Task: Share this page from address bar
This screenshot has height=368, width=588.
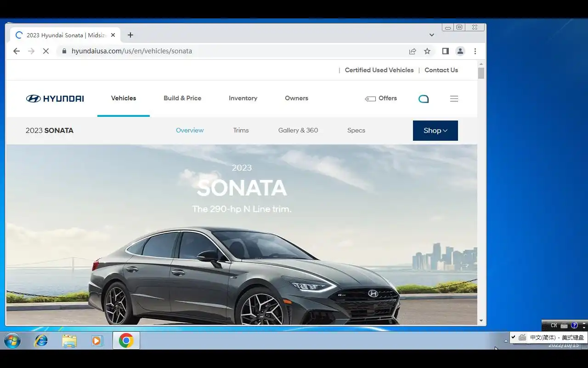Action: 413,51
